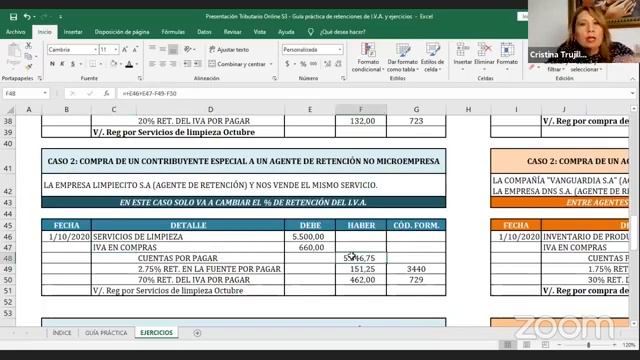The image size is (640, 360).
Task: Select column G header
Action: click(416, 109)
